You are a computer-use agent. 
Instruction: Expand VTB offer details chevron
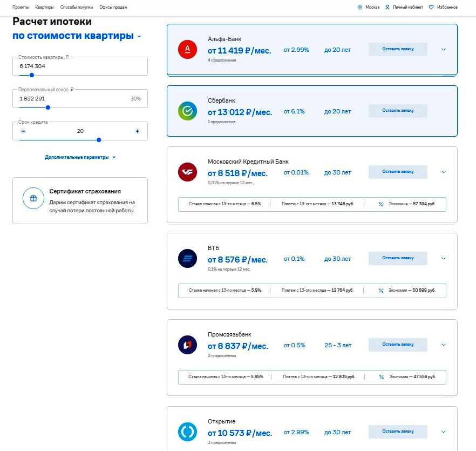coord(444,258)
